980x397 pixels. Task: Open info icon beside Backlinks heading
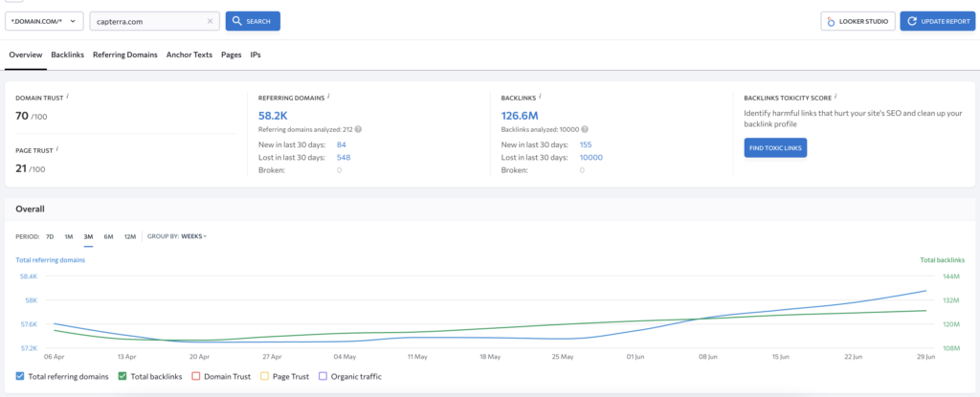point(540,97)
